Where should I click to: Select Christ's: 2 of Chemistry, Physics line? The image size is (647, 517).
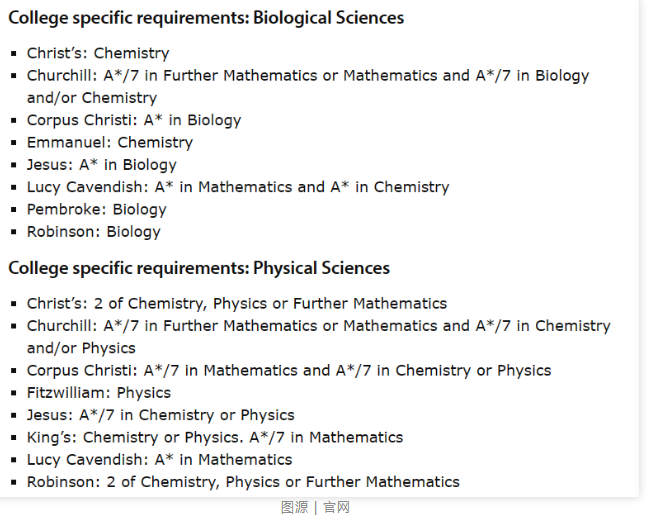pos(237,304)
